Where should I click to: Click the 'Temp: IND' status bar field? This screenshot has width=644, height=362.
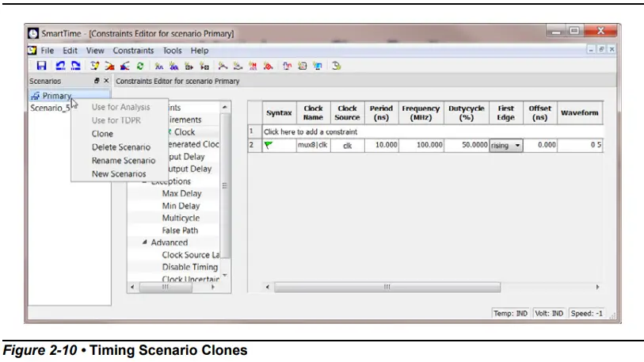[510, 314]
